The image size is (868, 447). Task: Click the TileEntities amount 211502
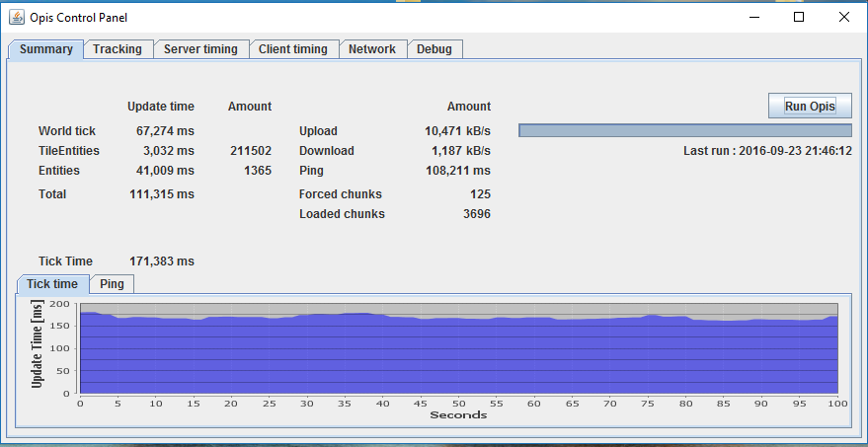[x=251, y=151]
